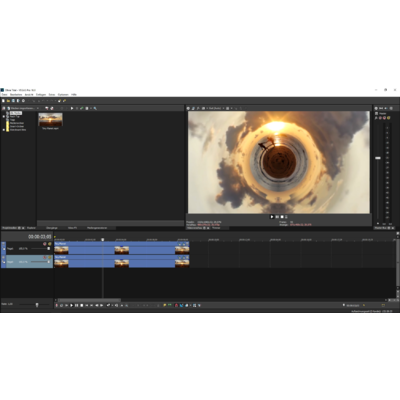The width and height of the screenshot is (400, 400).
Task: Mute the second video track
Action: 45,257
